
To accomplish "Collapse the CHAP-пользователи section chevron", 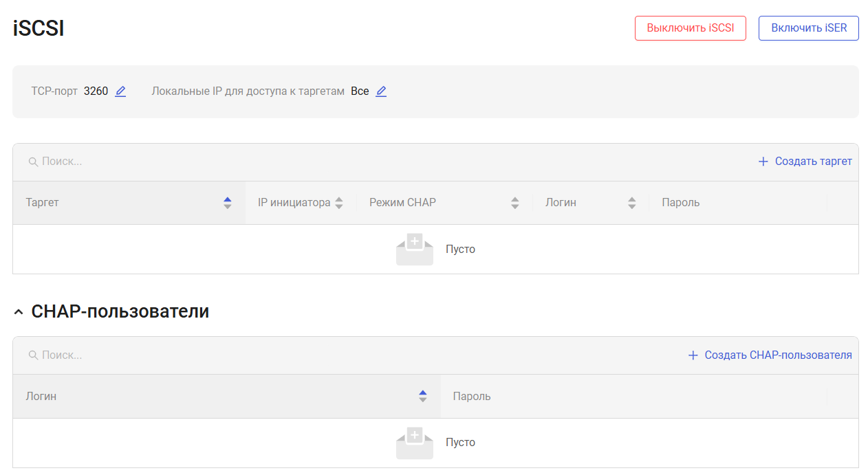I will click(x=19, y=312).
